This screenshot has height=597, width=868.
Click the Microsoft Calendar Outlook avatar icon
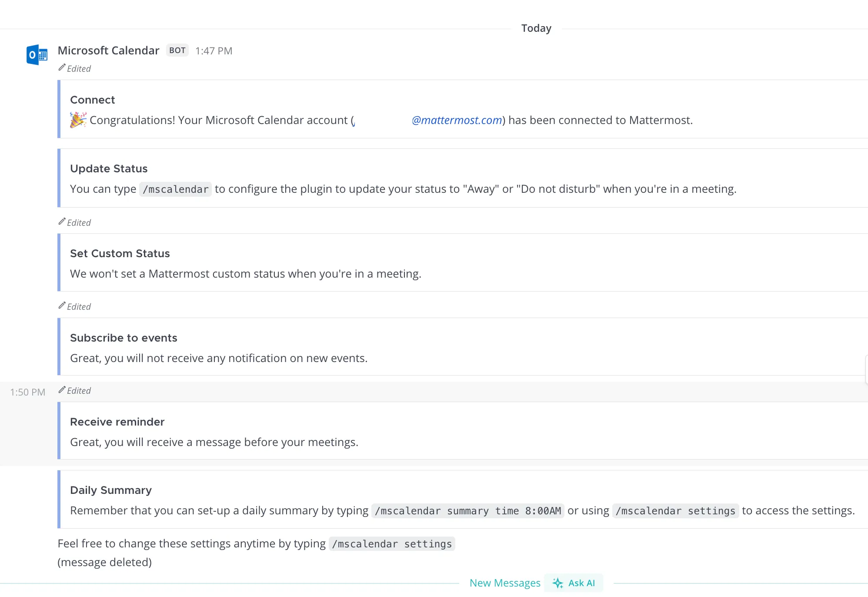tap(37, 55)
